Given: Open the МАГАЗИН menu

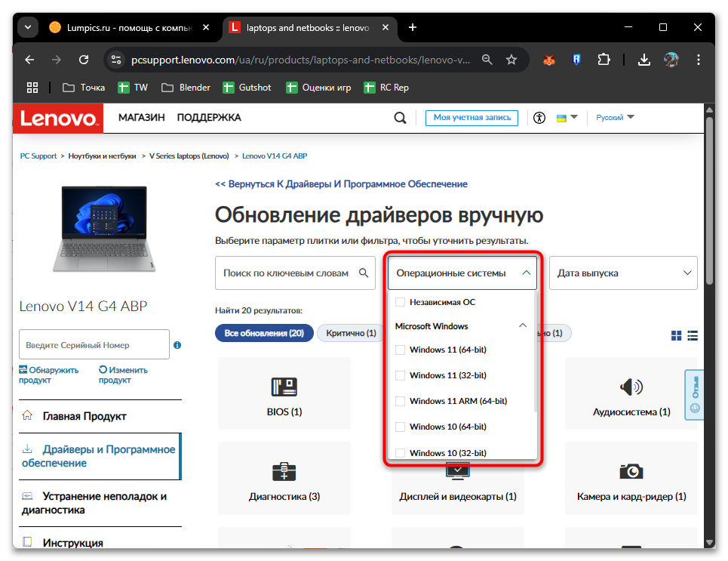Looking at the screenshot, I should pos(141,118).
